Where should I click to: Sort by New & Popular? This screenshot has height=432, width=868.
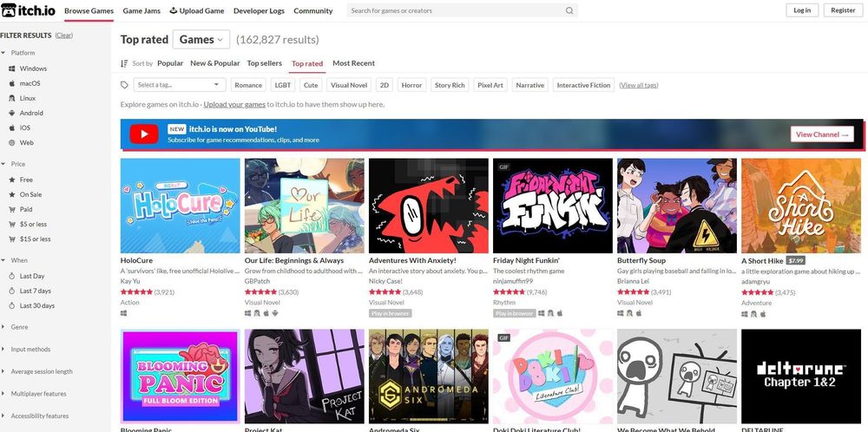pos(214,63)
